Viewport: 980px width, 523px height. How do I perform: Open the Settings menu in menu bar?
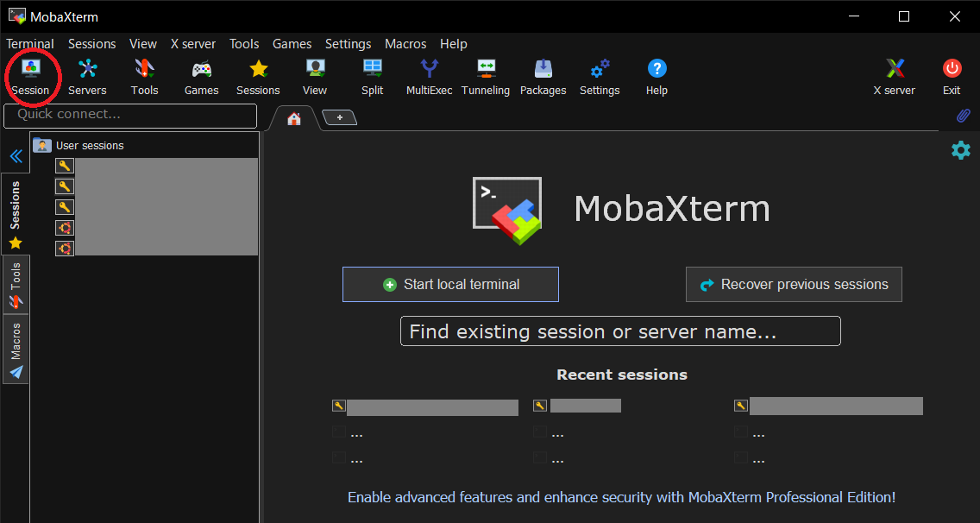[349, 44]
